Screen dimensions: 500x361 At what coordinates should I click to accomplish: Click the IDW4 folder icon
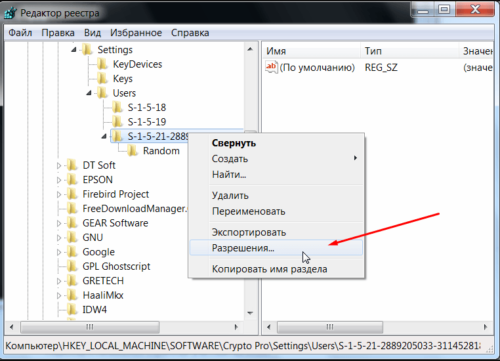(x=72, y=310)
